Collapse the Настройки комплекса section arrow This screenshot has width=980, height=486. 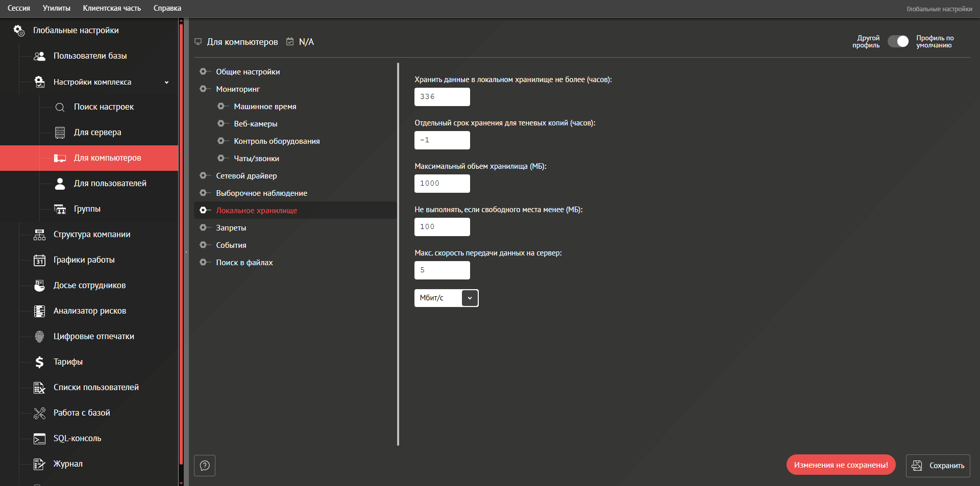(166, 82)
